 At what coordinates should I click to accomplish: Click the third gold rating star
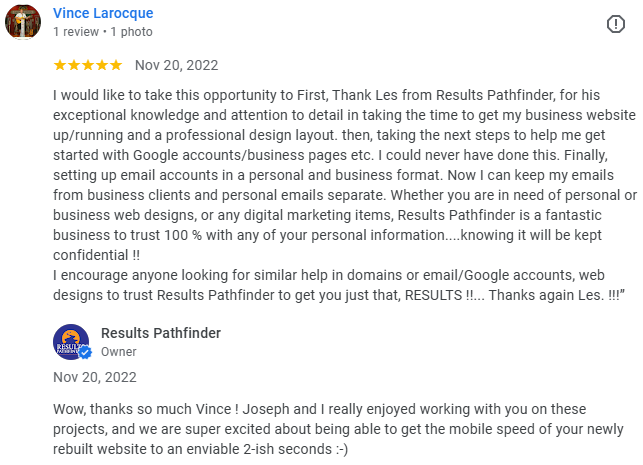88,65
